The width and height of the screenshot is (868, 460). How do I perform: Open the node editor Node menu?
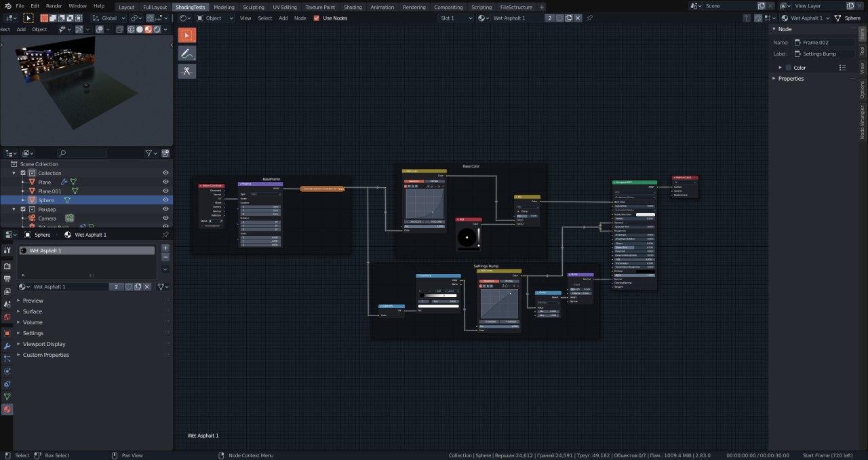tap(300, 18)
